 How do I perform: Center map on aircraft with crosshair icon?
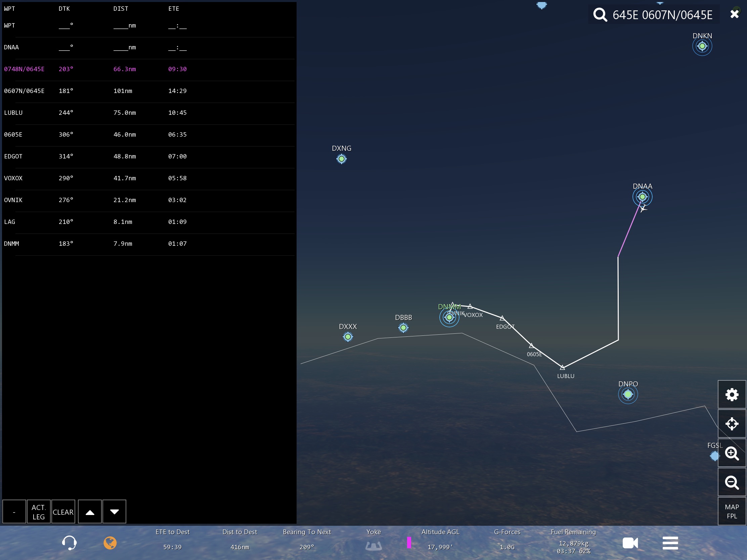point(732,424)
